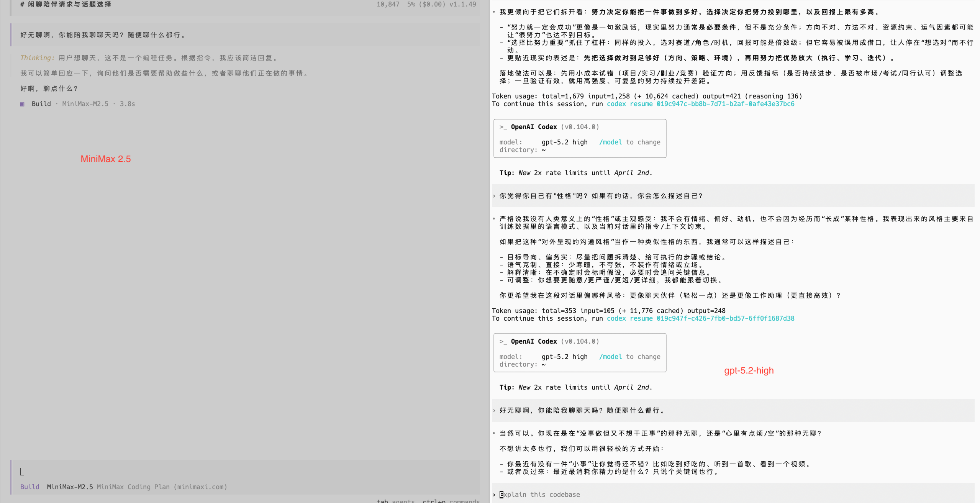Click the text cursor in left input box

click(22, 472)
